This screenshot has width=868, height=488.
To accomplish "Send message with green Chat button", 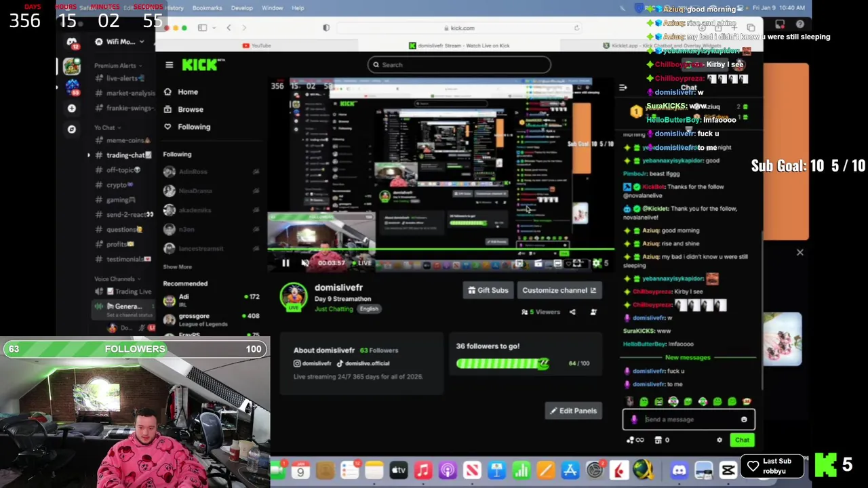I will (x=742, y=440).
